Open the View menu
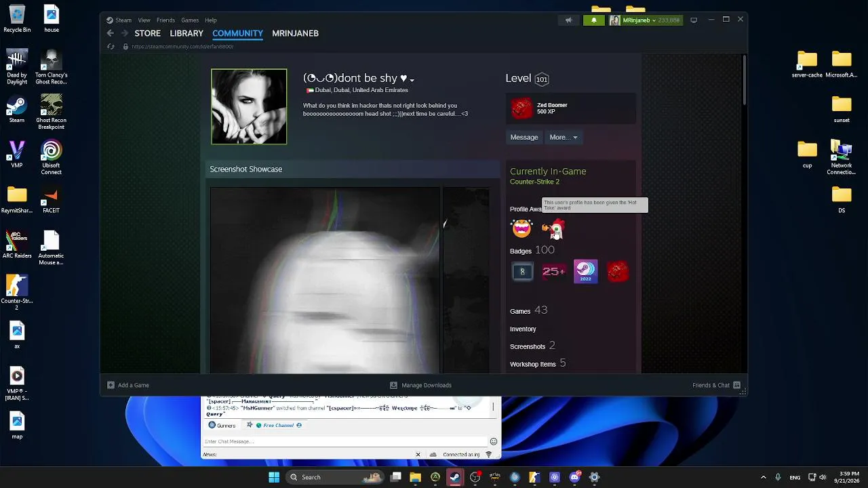 coord(144,20)
